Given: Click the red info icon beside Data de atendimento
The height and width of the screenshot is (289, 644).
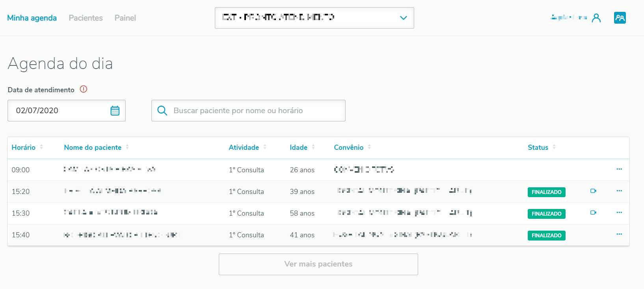Looking at the screenshot, I should [x=84, y=89].
